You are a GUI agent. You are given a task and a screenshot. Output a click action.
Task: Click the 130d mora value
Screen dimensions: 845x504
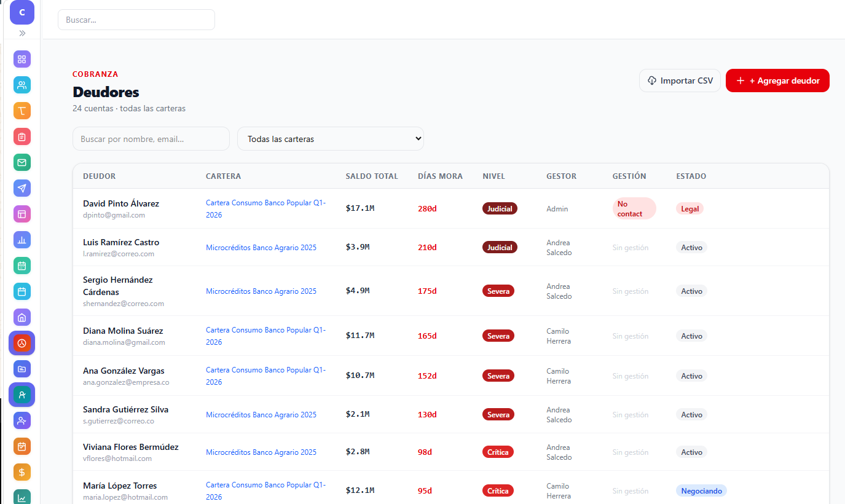[x=427, y=415]
